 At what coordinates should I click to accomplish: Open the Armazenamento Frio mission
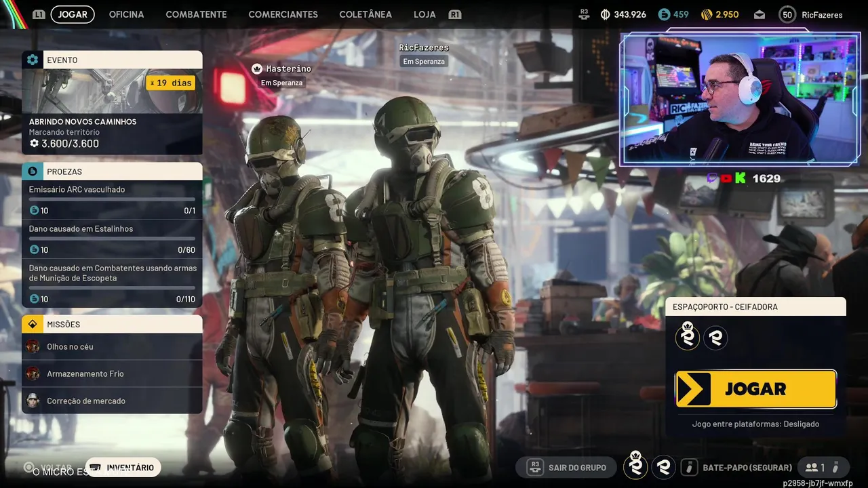coord(112,373)
